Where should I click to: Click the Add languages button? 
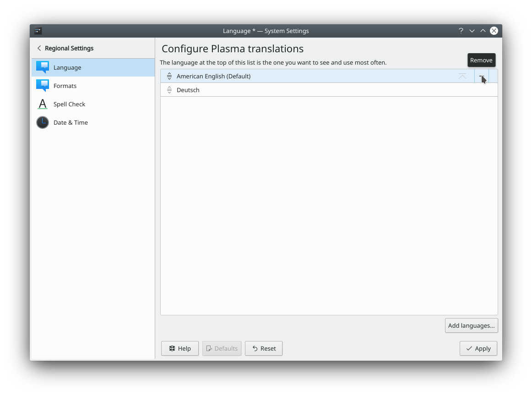(x=471, y=325)
